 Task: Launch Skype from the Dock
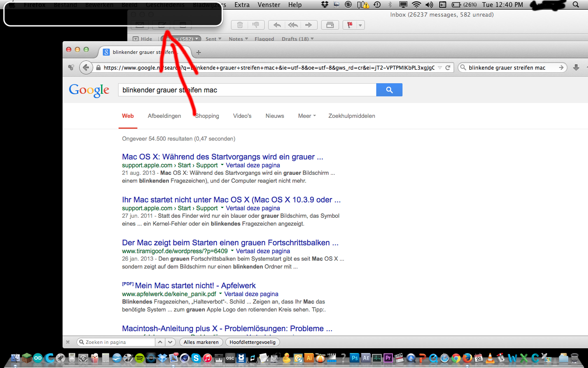[x=196, y=358]
